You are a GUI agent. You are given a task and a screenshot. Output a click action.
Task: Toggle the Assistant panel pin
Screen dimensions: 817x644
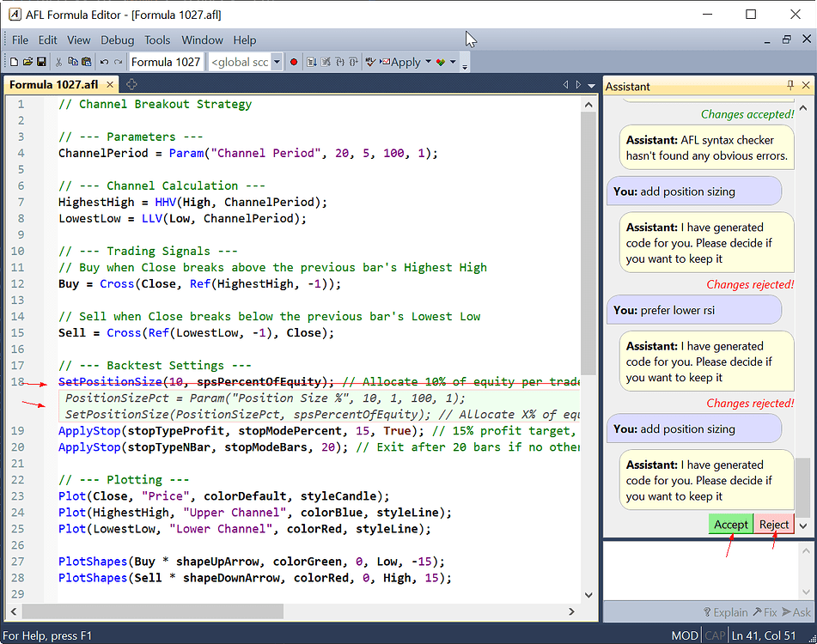pos(790,86)
